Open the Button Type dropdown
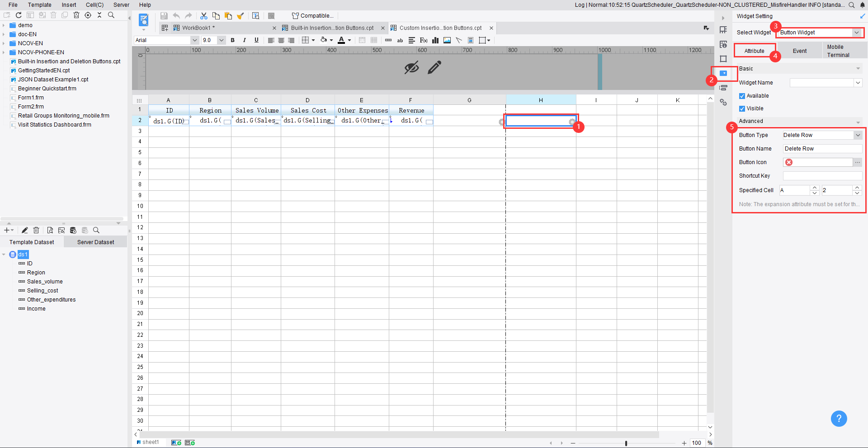This screenshot has height=448, width=868. [x=857, y=135]
